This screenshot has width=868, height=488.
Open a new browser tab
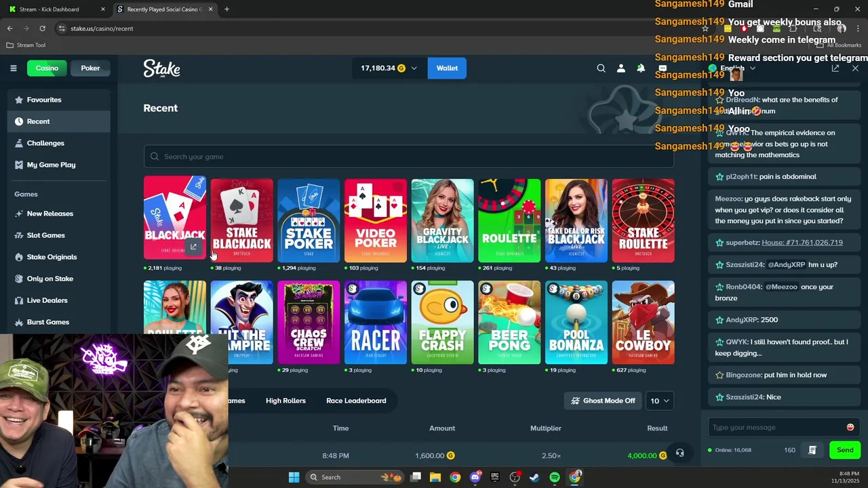(226, 9)
